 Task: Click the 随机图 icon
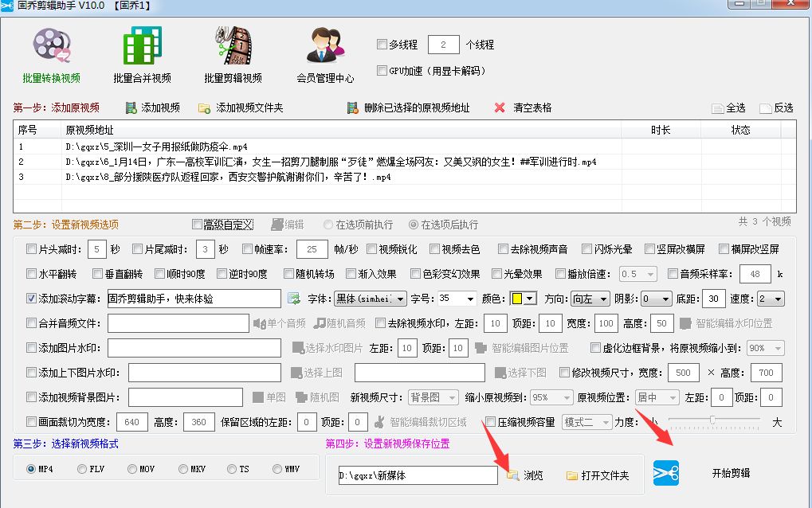point(301,397)
